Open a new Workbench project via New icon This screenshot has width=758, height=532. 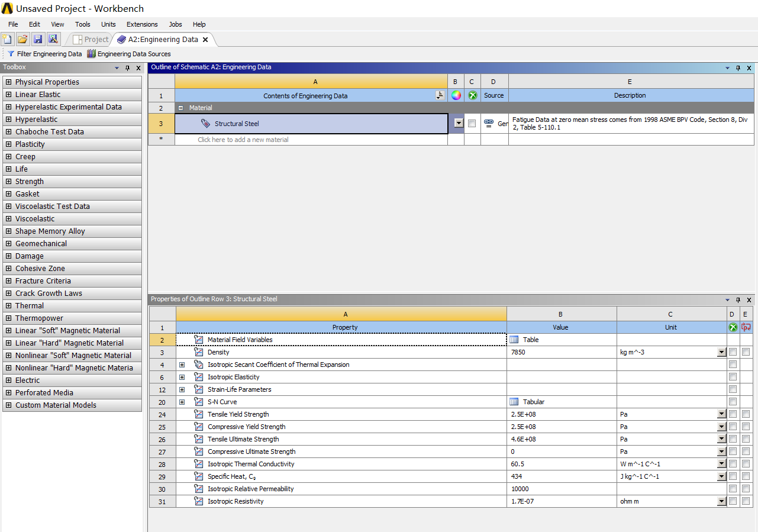(x=7, y=38)
